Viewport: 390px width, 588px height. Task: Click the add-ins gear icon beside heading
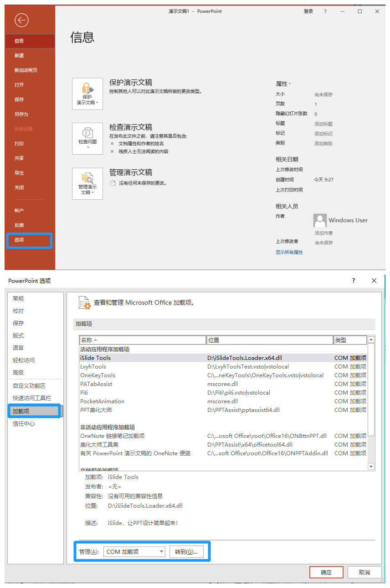click(85, 302)
